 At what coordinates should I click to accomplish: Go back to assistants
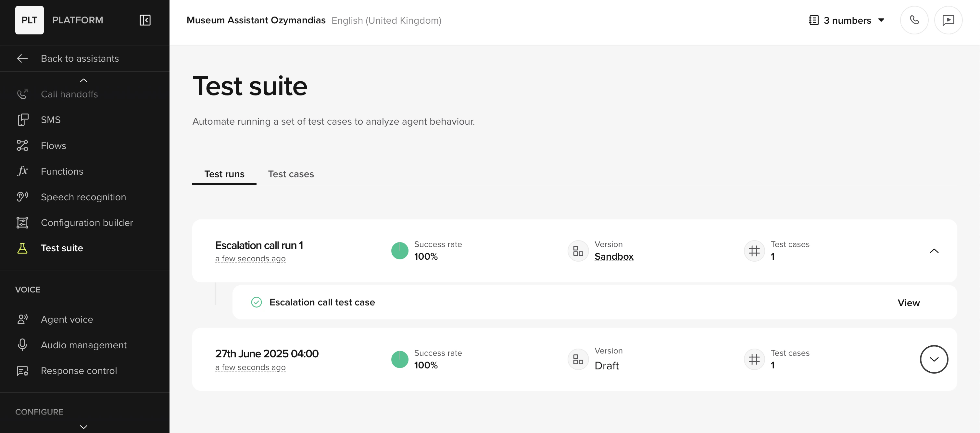point(80,58)
